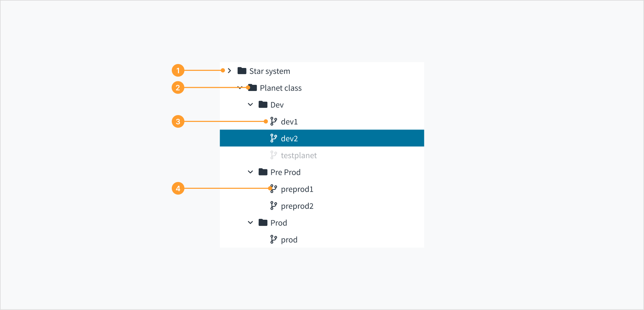Click orange annotation badge number 1
This screenshot has height=310, width=644.
(178, 70)
